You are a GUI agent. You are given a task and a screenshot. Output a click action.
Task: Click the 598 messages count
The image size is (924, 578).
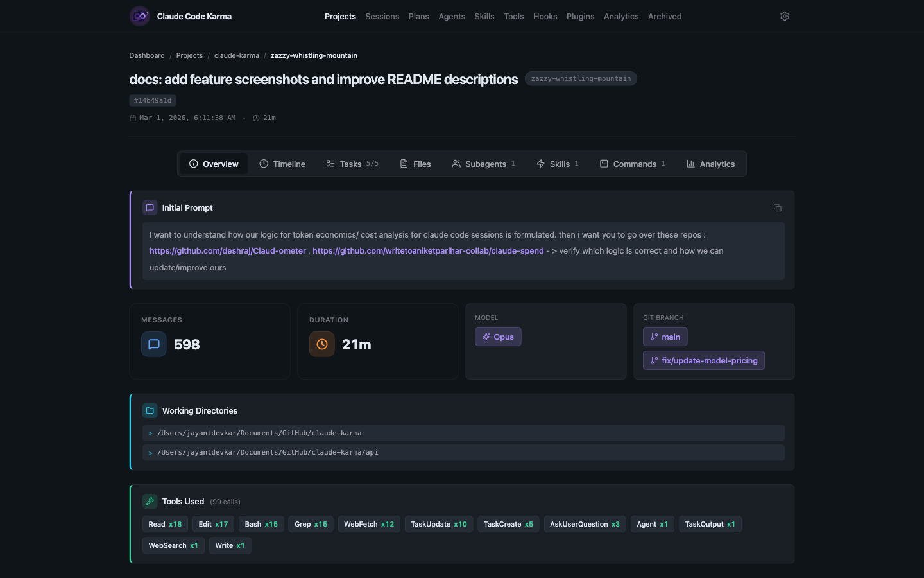(x=187, y=344)
